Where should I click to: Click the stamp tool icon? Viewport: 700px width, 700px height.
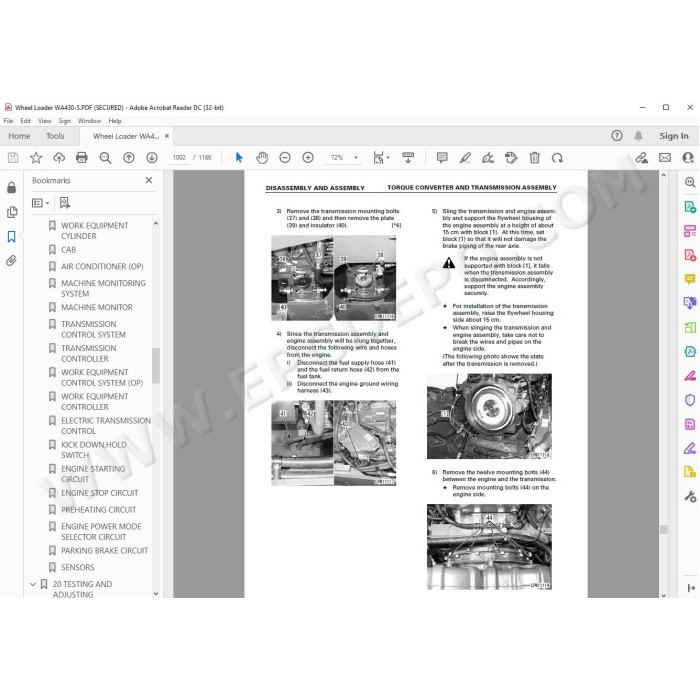511,158
